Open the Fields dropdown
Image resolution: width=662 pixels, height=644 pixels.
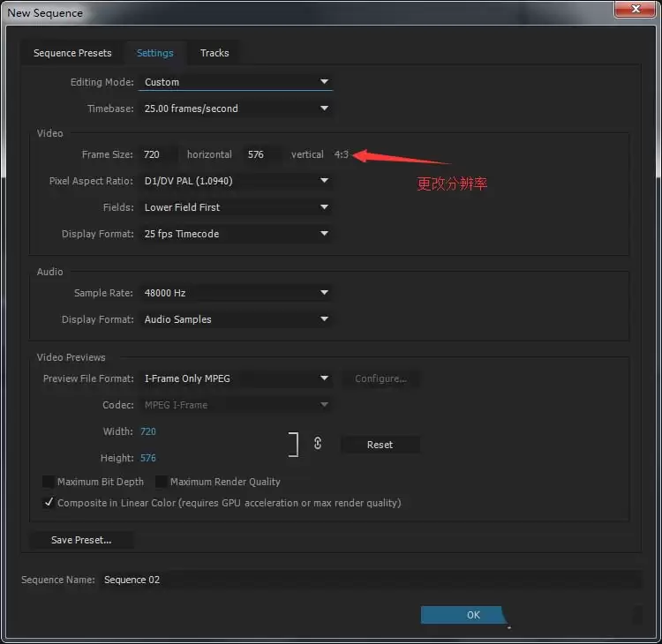236,207
